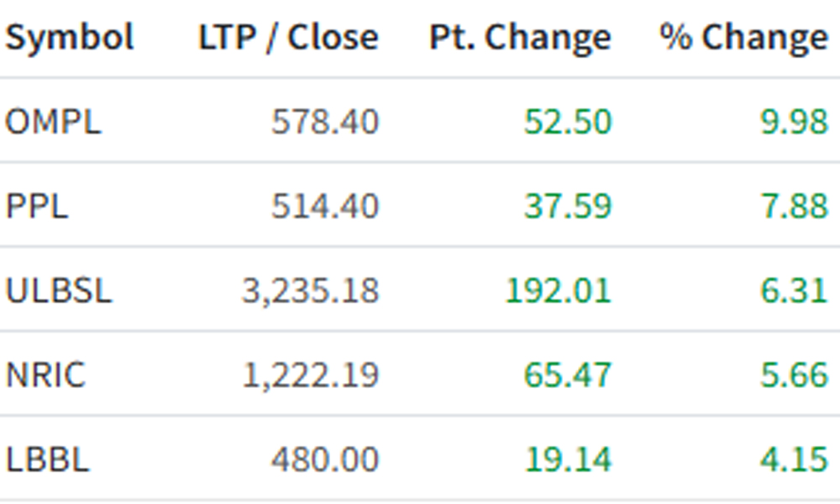This screenshot has width=840, height=504.
Task: Click NRIC percent change 5.66
Action: click(x=795, y=375)
